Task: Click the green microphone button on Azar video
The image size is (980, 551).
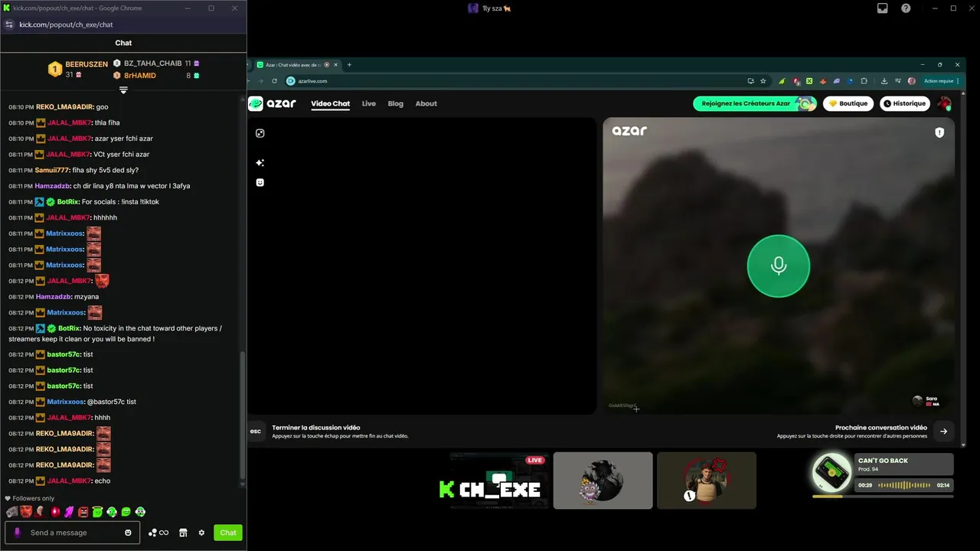Action: click(x=778, y=266)
